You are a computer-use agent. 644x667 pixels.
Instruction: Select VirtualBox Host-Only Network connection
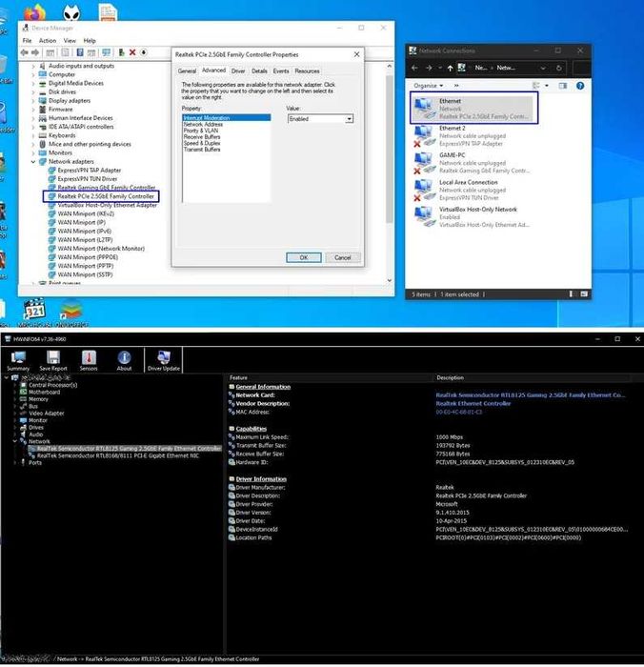tap(473, 217)
